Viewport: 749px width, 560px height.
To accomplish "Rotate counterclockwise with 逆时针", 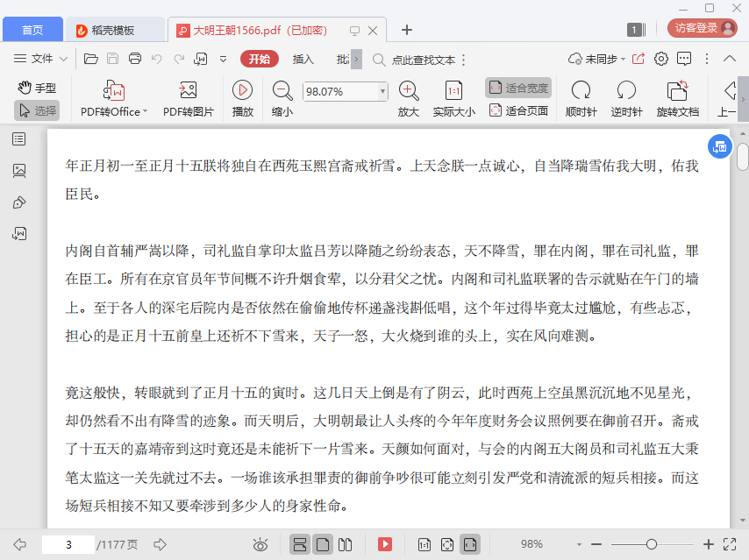I will 627,99.
